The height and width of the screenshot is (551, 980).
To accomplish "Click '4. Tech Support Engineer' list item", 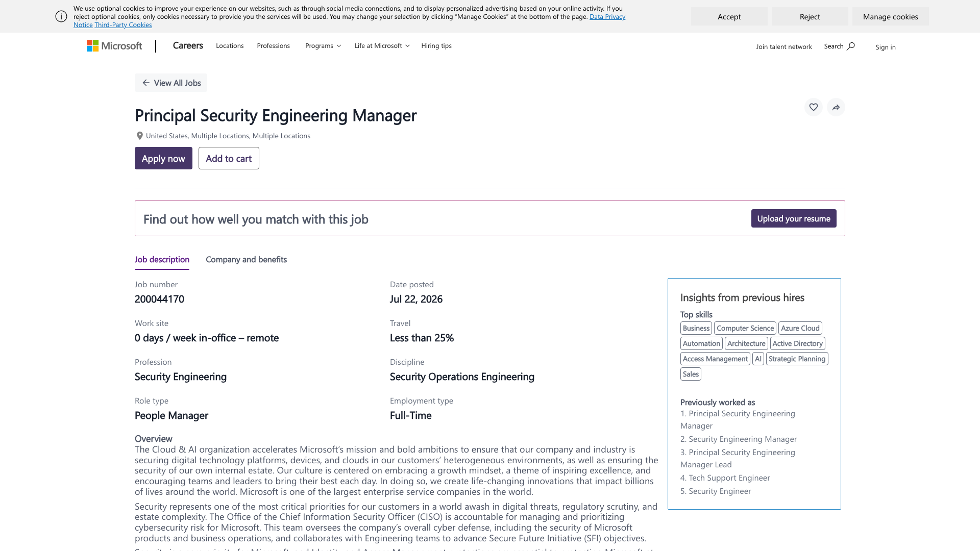I will 725,478.
